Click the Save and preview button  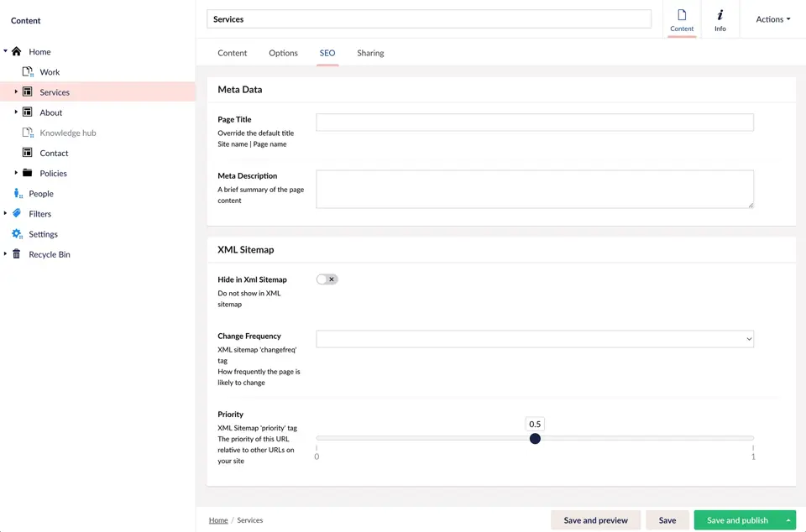tap(595, 519)
